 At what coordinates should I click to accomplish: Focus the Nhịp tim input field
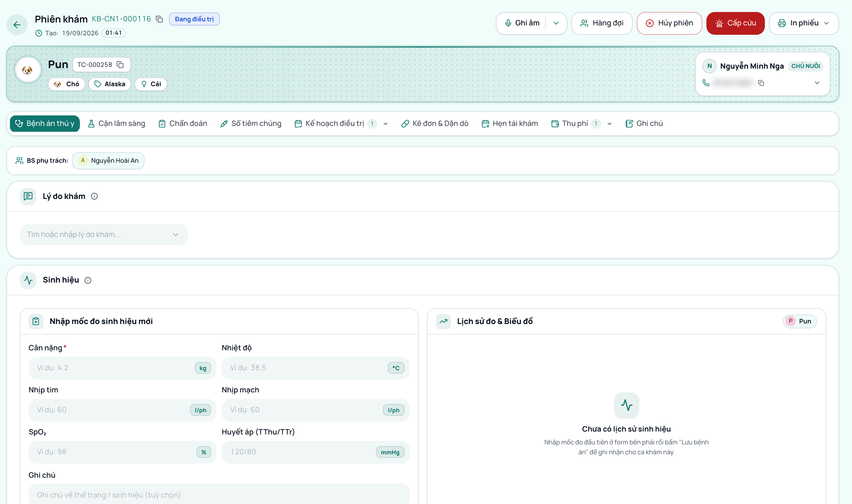[x=122, y=410]
